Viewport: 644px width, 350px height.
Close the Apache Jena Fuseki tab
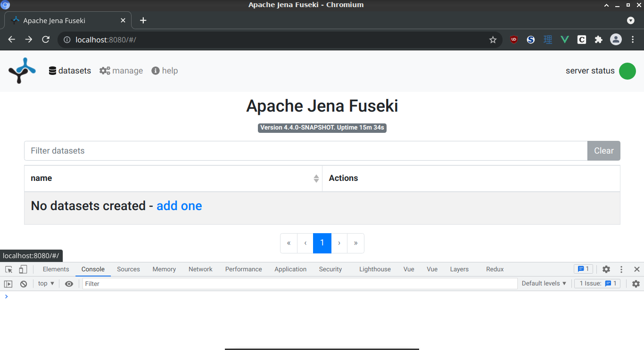[x=123, y=21]
